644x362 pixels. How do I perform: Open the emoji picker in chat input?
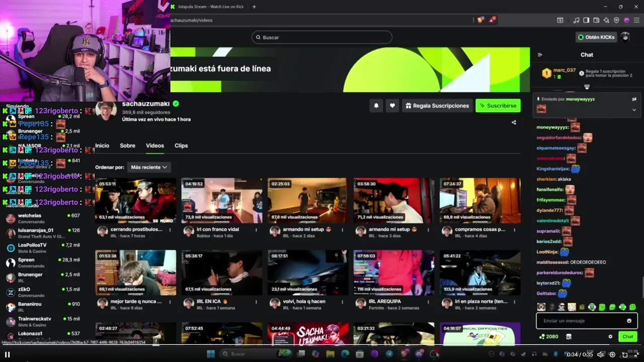629,321
